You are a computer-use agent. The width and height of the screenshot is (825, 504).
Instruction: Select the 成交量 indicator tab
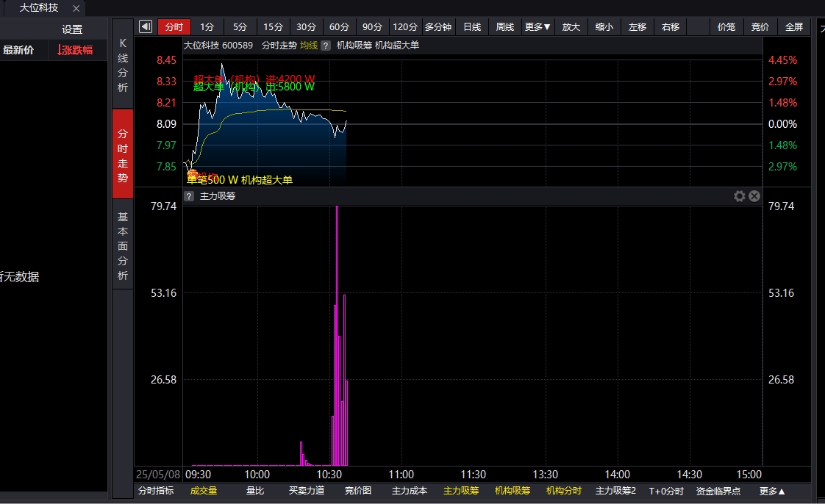coord(204,491)
